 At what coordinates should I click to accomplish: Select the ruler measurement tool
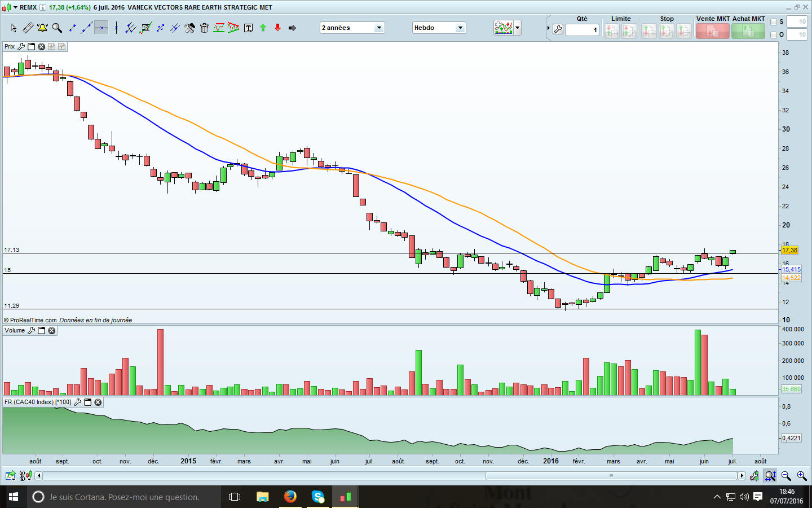tap(28, 28)
